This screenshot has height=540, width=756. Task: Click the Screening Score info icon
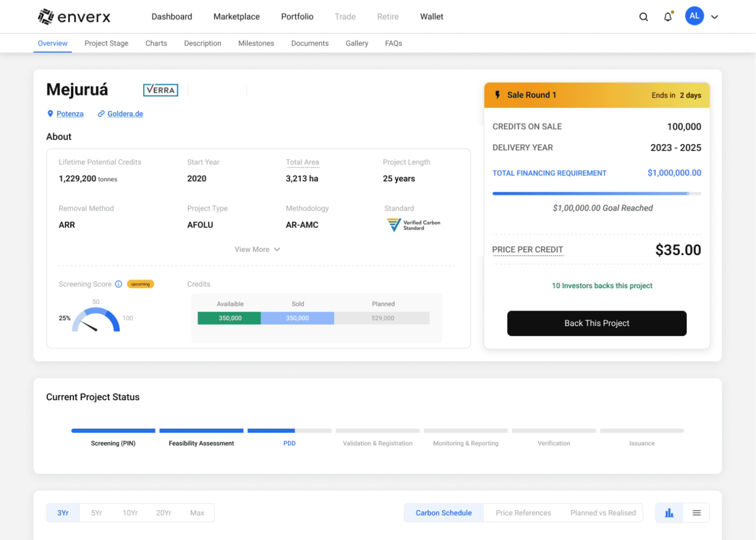point(119,284)
